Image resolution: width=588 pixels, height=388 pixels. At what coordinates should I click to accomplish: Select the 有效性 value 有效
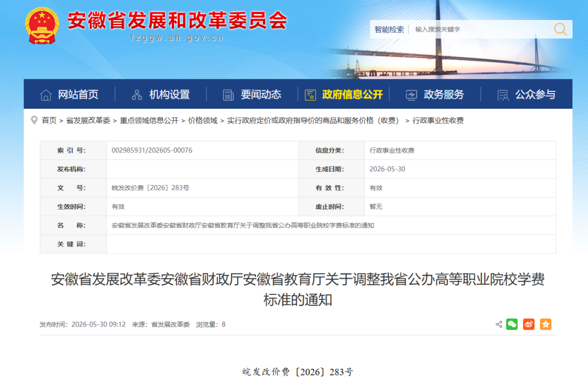376,188
